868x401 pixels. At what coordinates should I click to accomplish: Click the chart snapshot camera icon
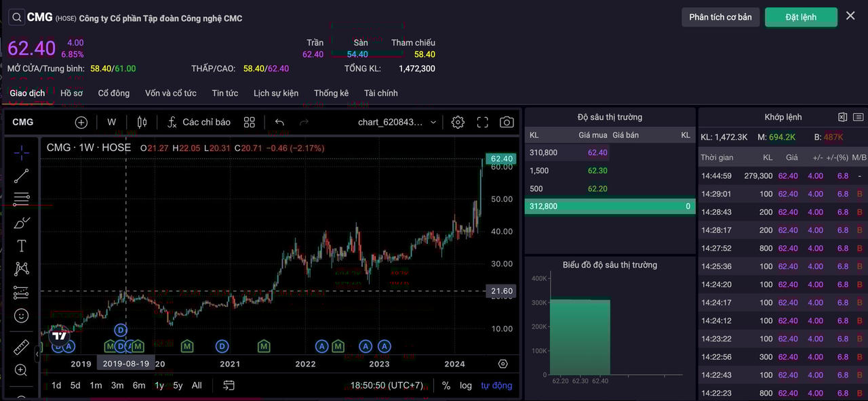coord(507,122)
